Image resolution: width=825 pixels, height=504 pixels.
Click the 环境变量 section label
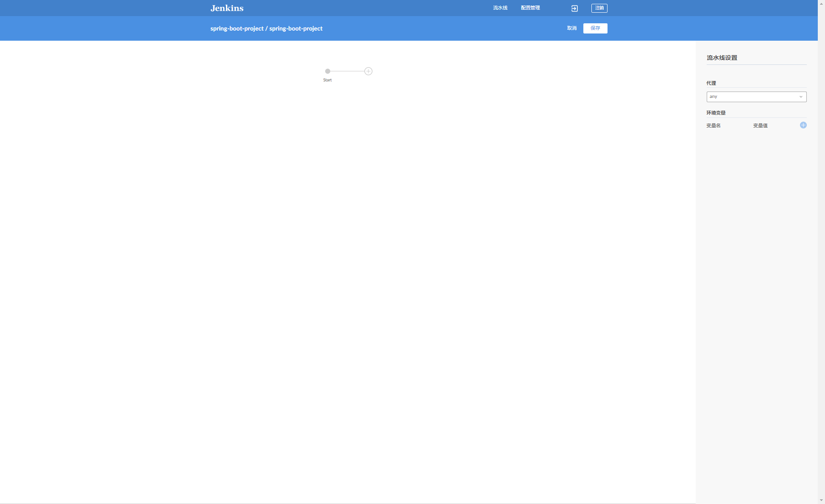[x=716, y=113]
